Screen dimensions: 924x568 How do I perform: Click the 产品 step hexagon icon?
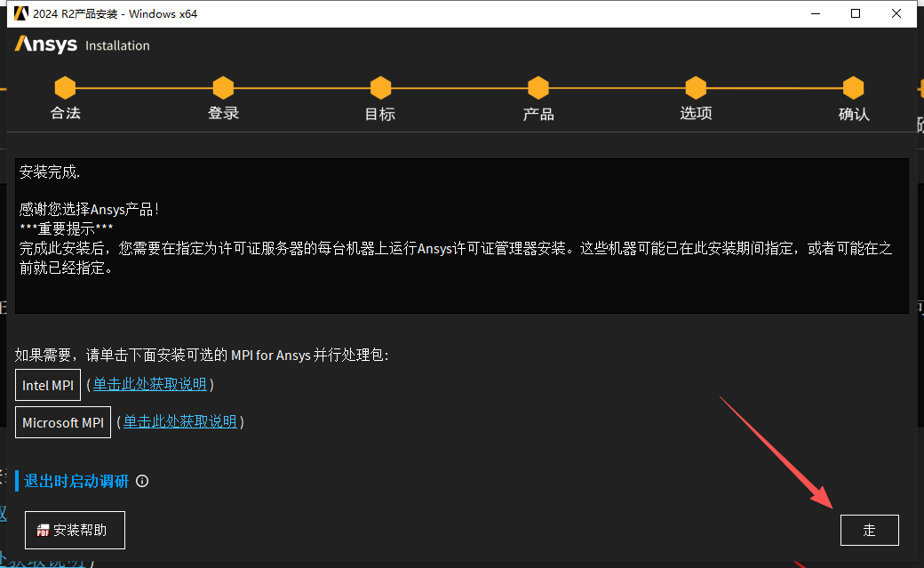coord(538,88)
